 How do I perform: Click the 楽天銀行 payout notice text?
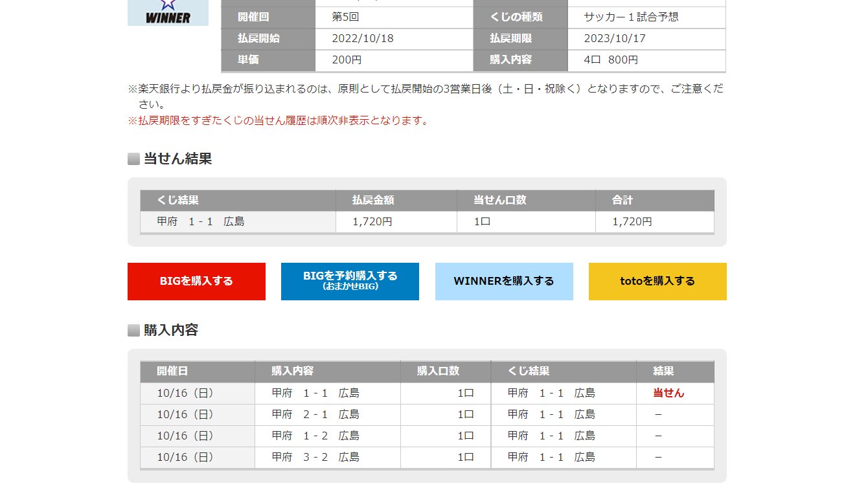click(x=426, y=96)
